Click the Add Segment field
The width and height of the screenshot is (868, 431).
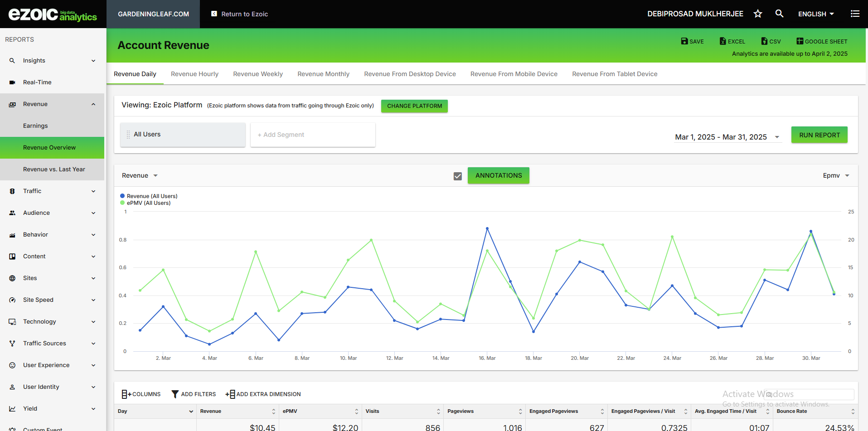pyautogui.click(x=313, y=135)
